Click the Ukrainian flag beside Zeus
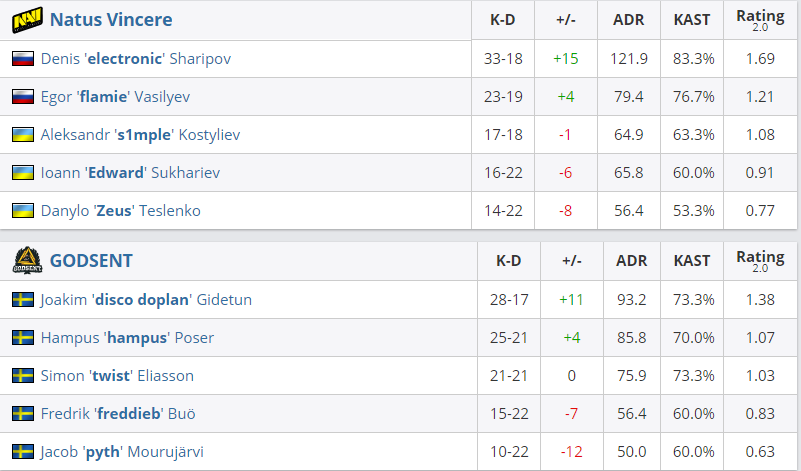The image size is (801, 471). click(22, 211)
